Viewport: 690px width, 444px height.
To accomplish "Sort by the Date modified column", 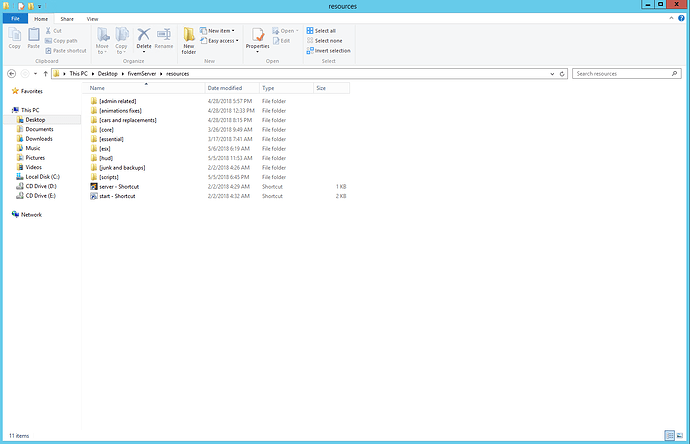I will click(232, 88).
